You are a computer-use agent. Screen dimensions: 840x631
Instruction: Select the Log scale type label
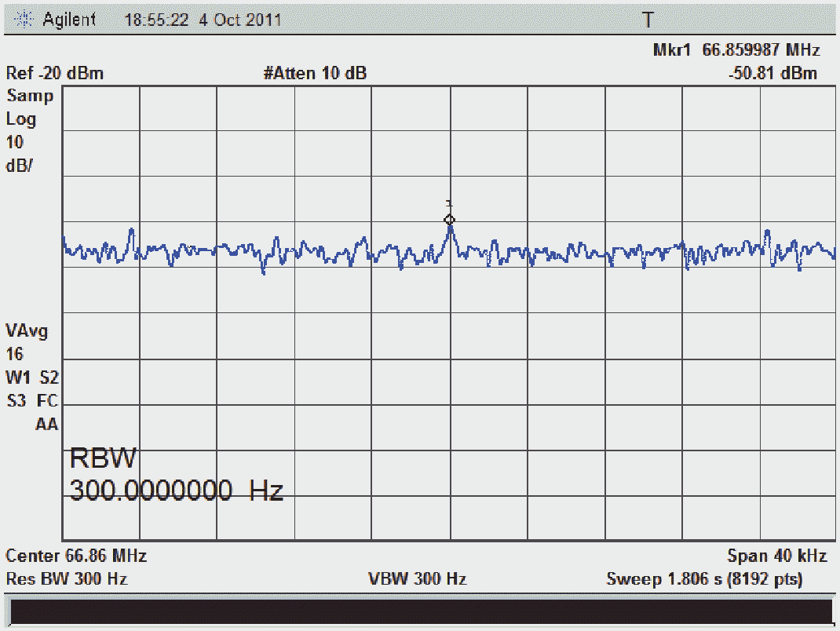21,119
